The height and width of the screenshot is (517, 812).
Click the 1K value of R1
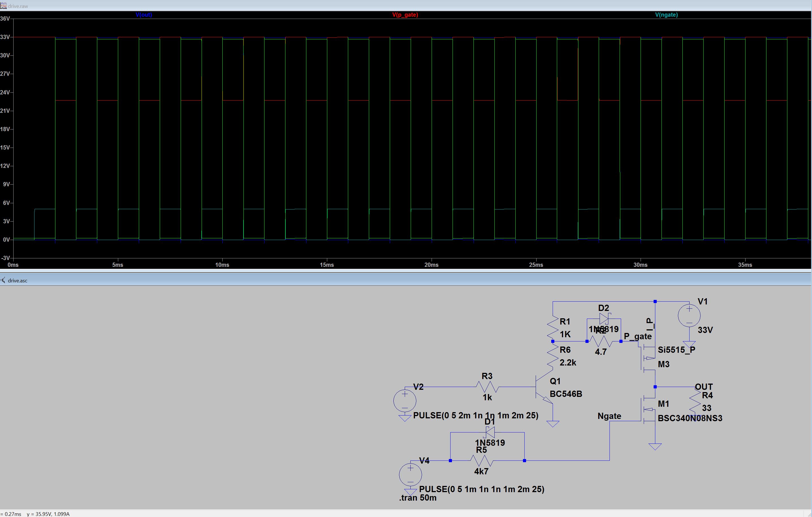(565, 334)
